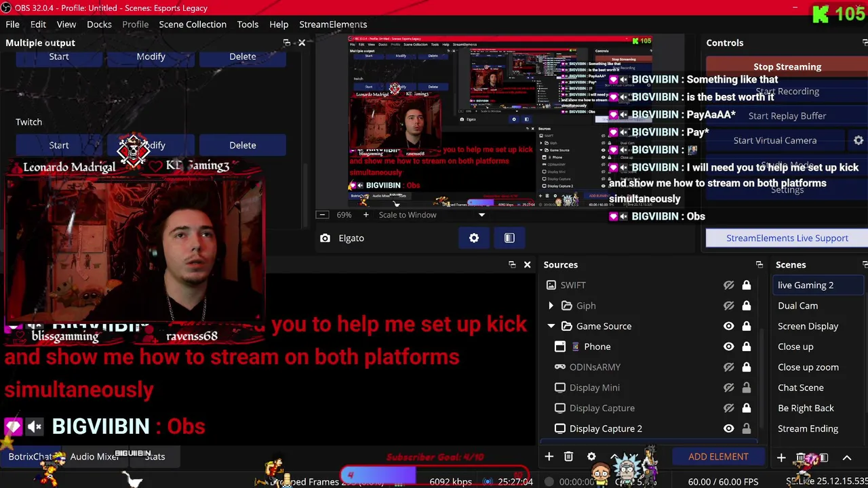Unlock the Phone source

[747, 346]
